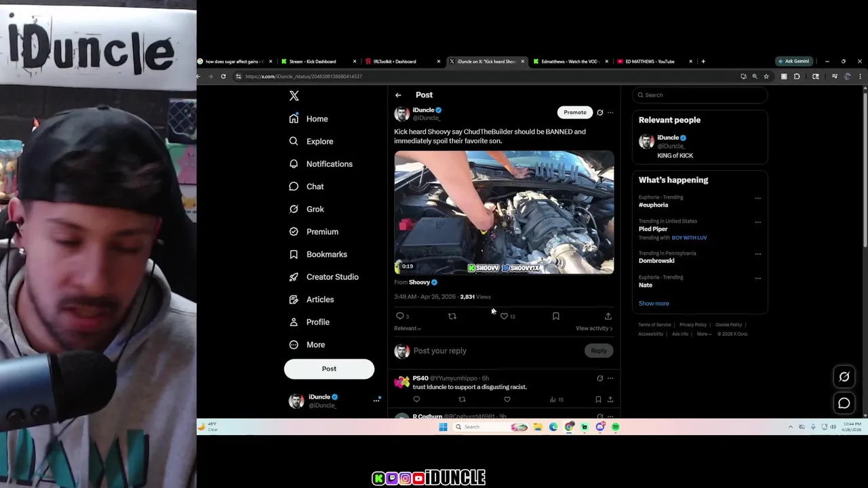Open Windows Start menu
This screenshot has height=488, width=868.
[x=443, y=427]
